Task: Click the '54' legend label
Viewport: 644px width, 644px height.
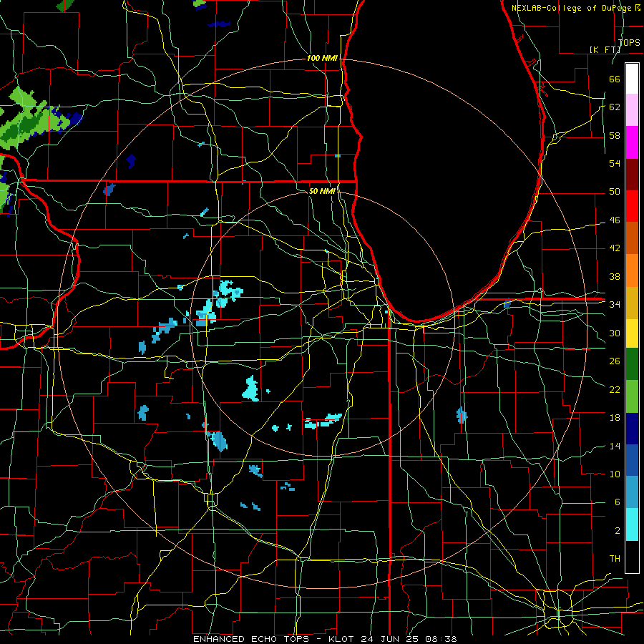Action: click(615, 163)
